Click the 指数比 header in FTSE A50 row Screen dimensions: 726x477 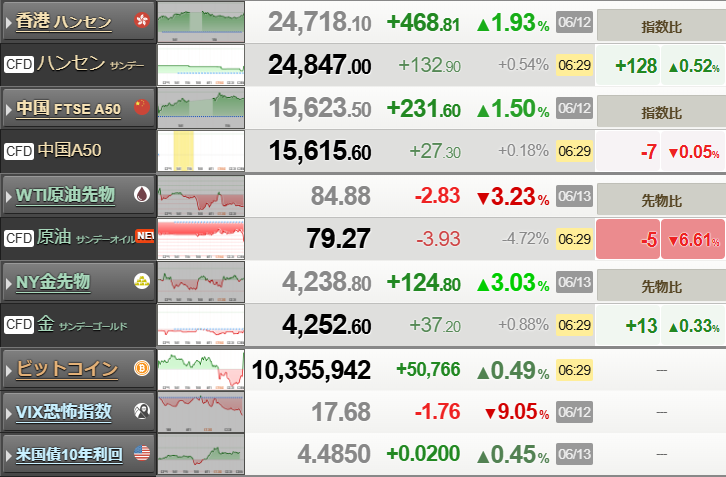[661, 113]
